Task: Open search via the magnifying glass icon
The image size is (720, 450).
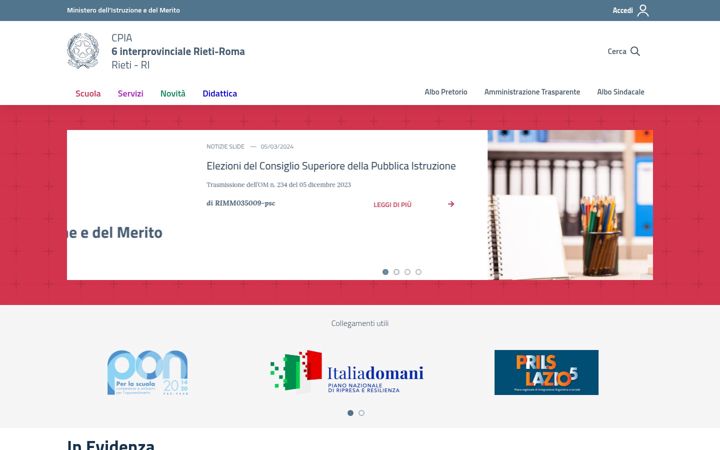Action: 635,51
